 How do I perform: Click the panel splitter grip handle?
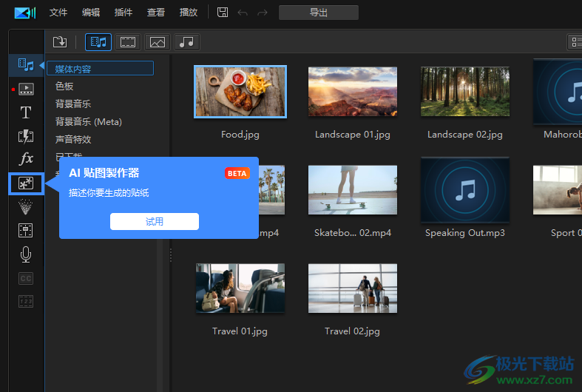coord(171,255)
